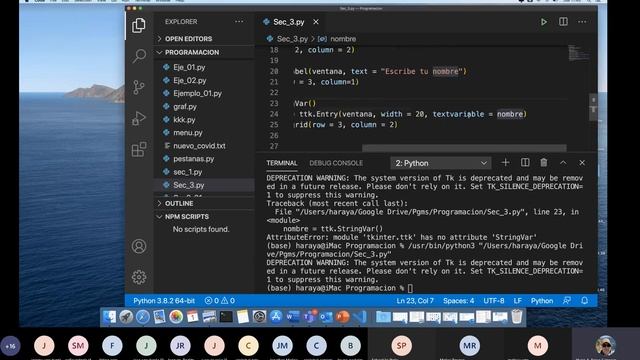640x360 pixels.
Task: Split the editor to the right
Action: 563,22
